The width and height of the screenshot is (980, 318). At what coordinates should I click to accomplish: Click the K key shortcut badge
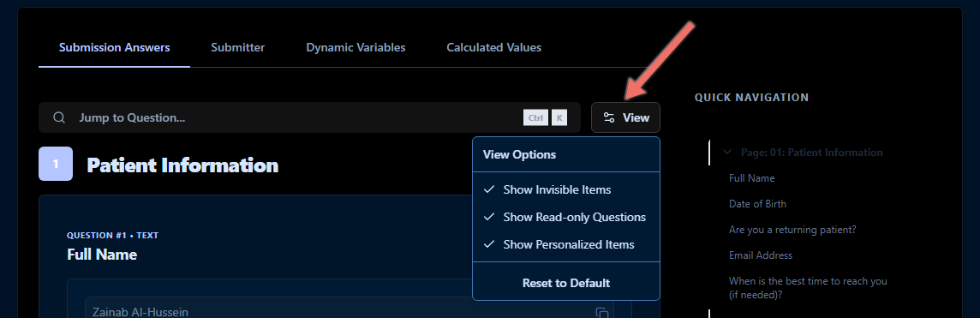tap(559, 117)
